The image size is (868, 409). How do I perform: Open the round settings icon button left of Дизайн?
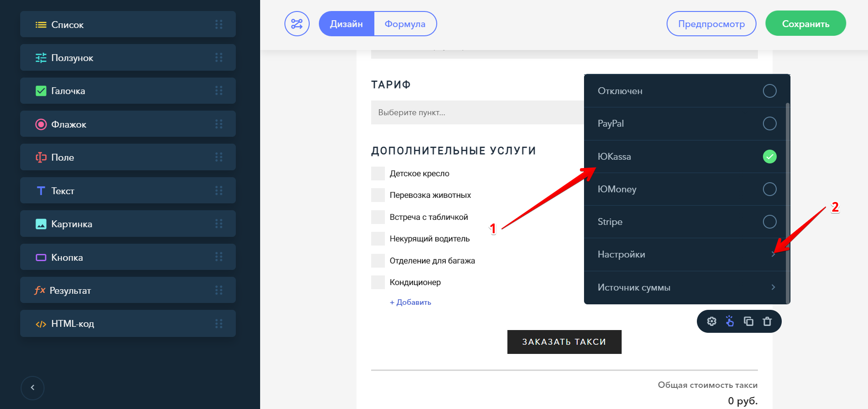point(297,23)
